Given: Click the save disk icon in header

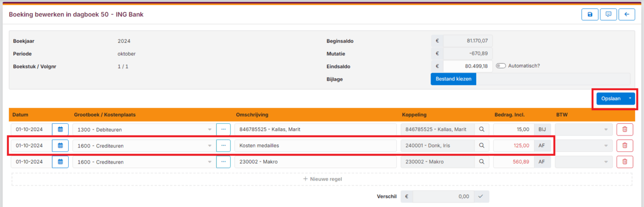Looking at the screenshot, I should [590, 14].
